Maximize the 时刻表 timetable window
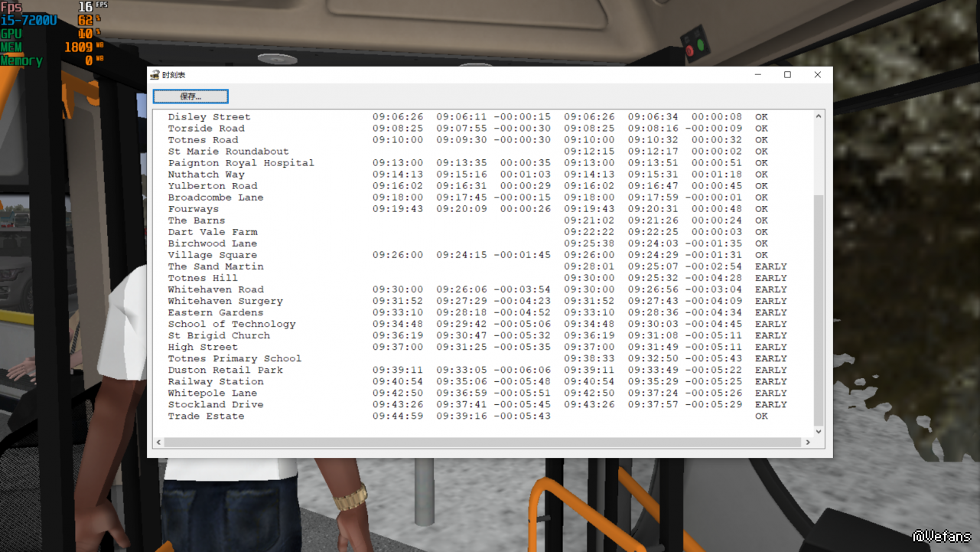Screen dimensions: 980x552 [x=787, y=75]
